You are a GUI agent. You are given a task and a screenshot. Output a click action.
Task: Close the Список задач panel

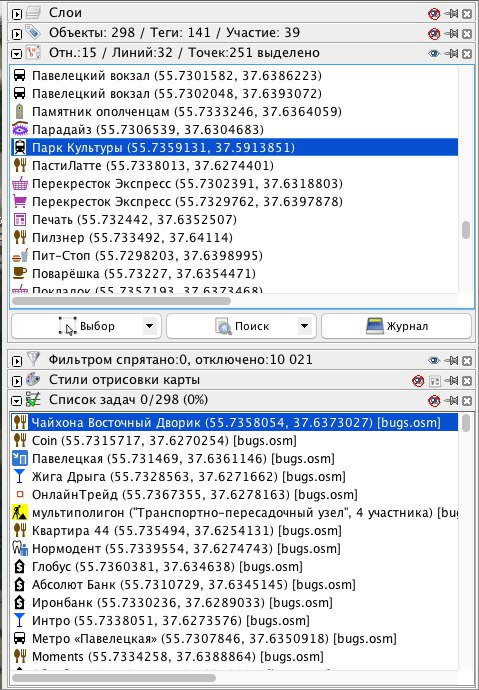click(x=467, y=401)
